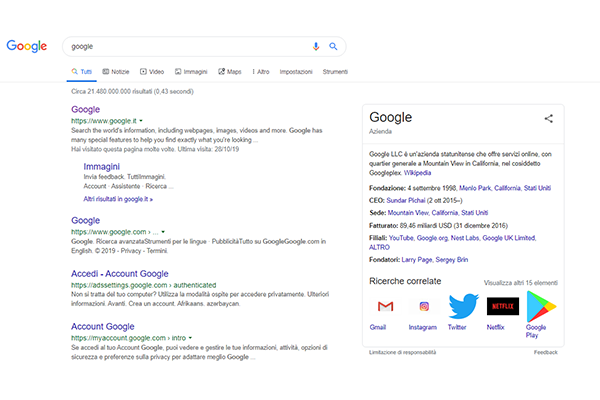
Task: Open Twitter text label link
Action: point(457,327)
